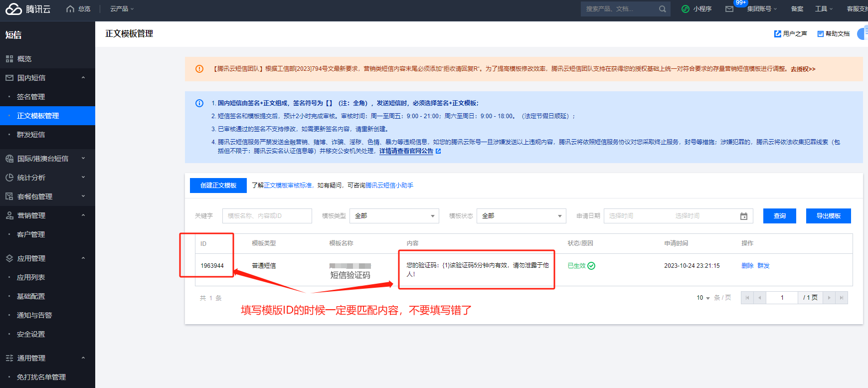This screenshot has height=388, width=868.
Task: Click the 营销管理 person icon
Action: 9,215
